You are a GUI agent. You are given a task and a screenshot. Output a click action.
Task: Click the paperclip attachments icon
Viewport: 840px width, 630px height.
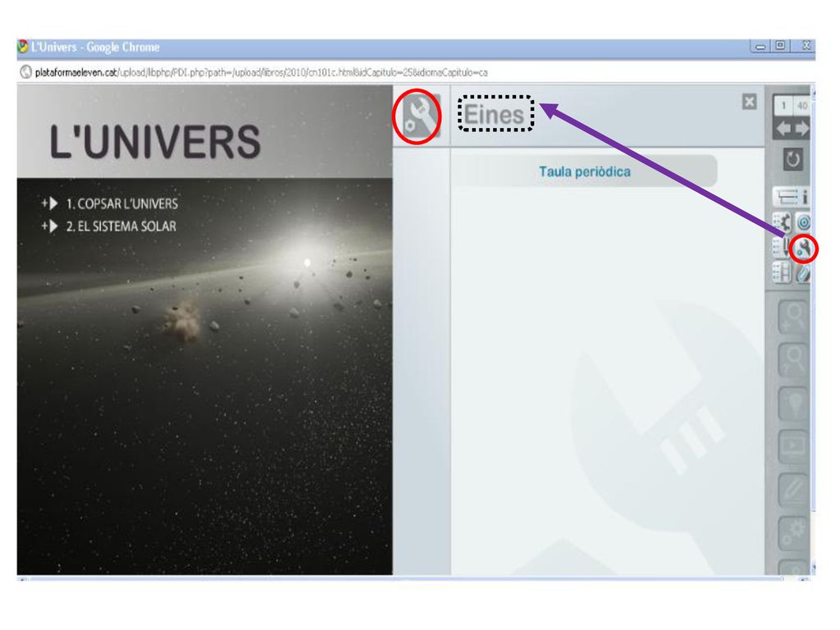(x=803, y=274)
